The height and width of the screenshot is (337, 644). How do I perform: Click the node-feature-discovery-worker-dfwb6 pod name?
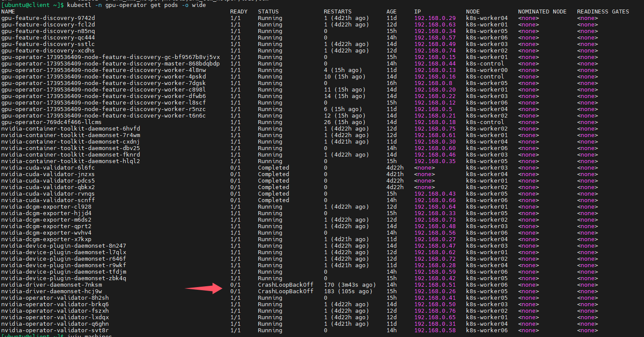point(103,96)
